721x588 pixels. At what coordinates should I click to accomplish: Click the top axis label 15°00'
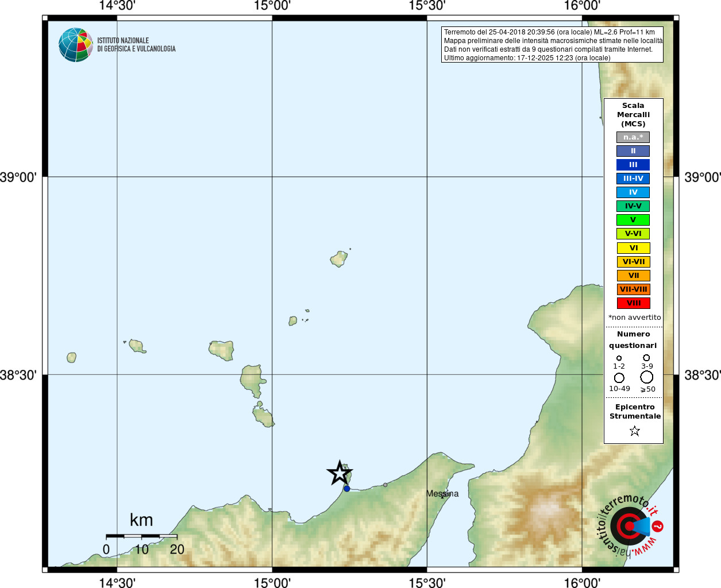point(272,6)
